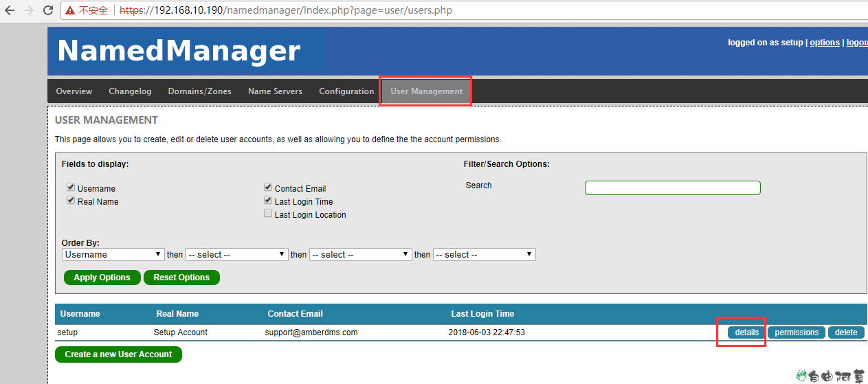Open details for the setup user
The width and height of the screenshot is (868, 384).
[x=747, y=332]
